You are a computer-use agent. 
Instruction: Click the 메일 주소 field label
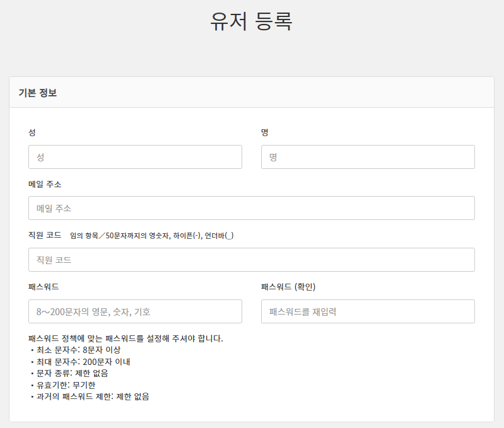coord(45,184)
